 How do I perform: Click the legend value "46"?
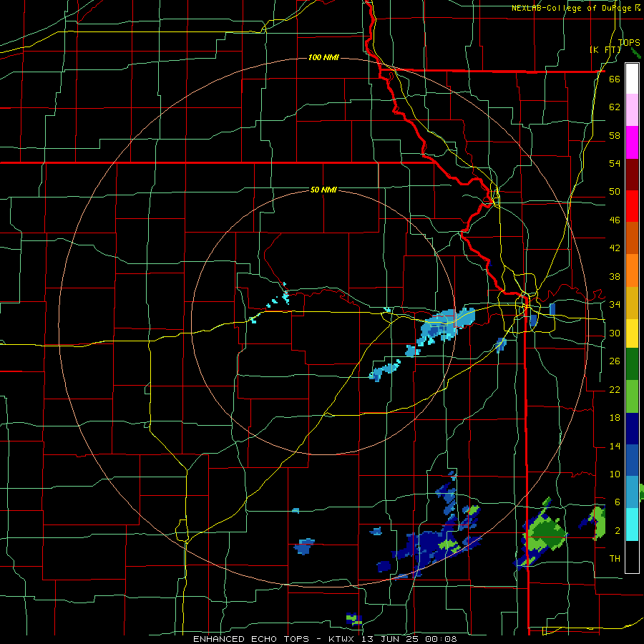point(615,220)
